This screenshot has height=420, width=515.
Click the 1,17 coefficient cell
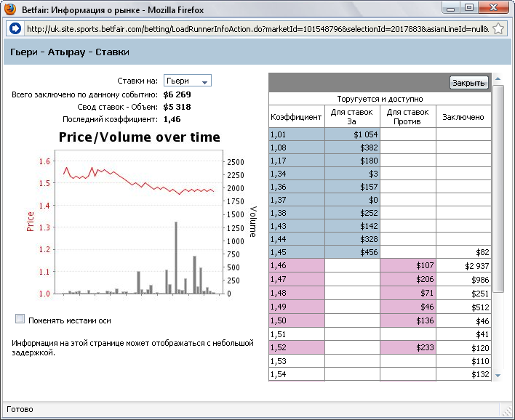(297, 161)
